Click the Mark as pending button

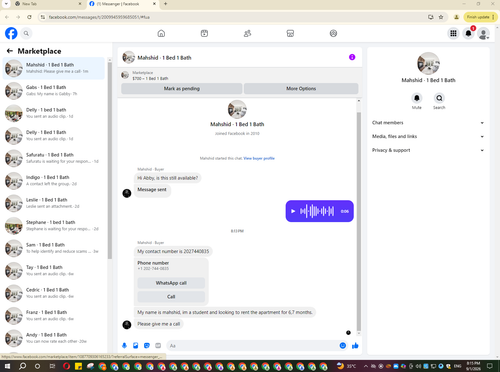click(182, 89)
